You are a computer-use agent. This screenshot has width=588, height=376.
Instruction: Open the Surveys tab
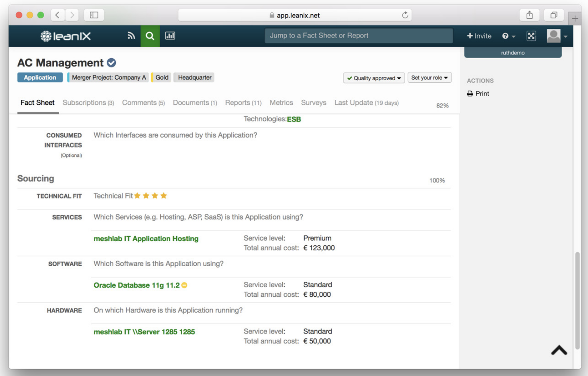click(x=314, y=103)
